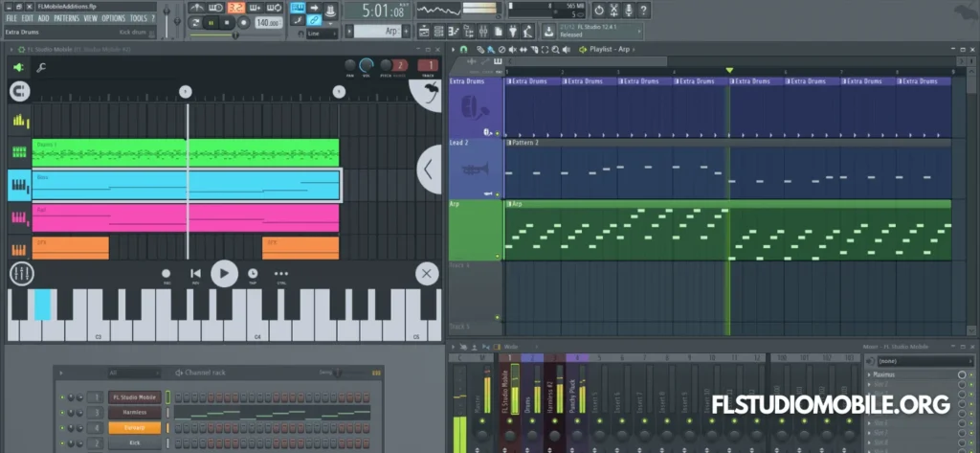Click the green speaker icon in FL Studio Mobile
Viewport: 980px width, 453px height.
(19, 68)
